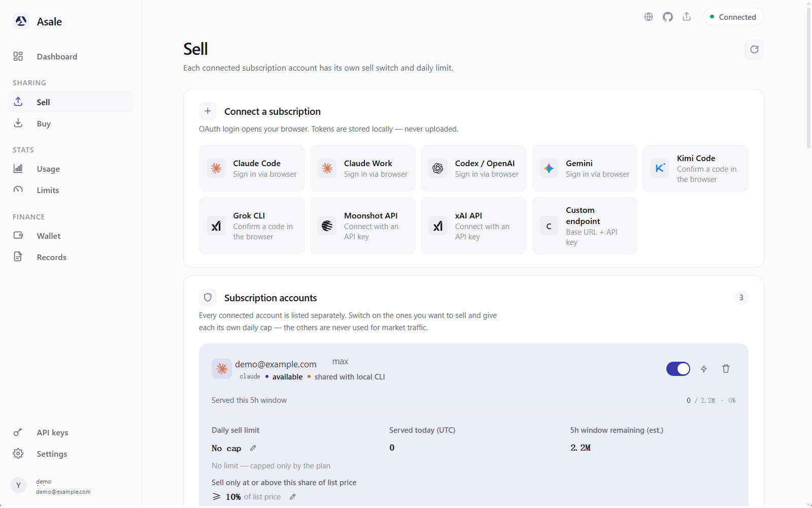812x508 pixels.
Task: Click 'shared with local CLI' text
Action: 350,377
